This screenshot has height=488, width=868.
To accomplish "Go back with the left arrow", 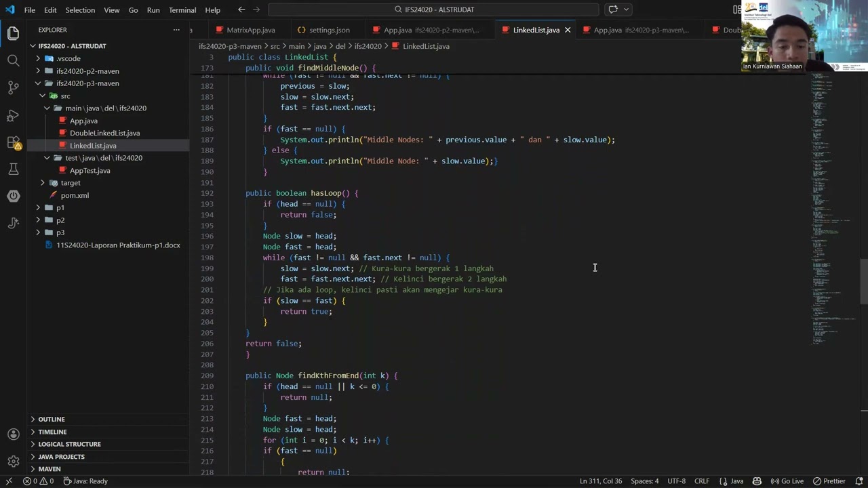I will point(241,9).
